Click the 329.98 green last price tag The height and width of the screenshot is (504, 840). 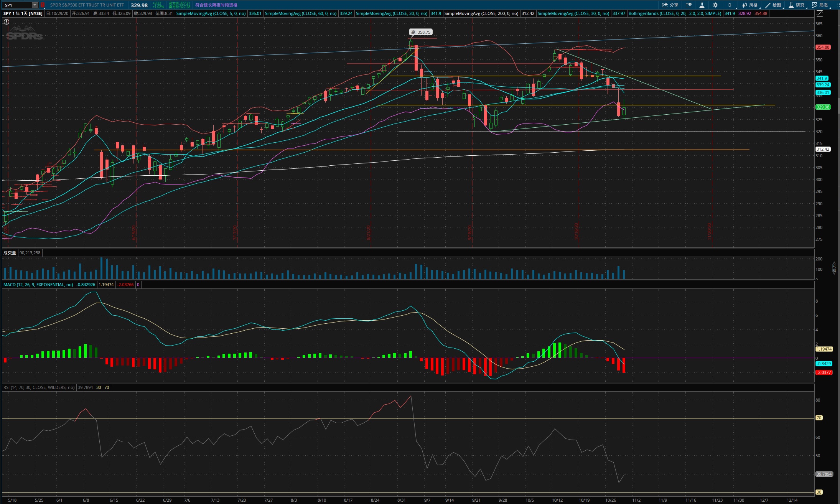pos(823,107)
